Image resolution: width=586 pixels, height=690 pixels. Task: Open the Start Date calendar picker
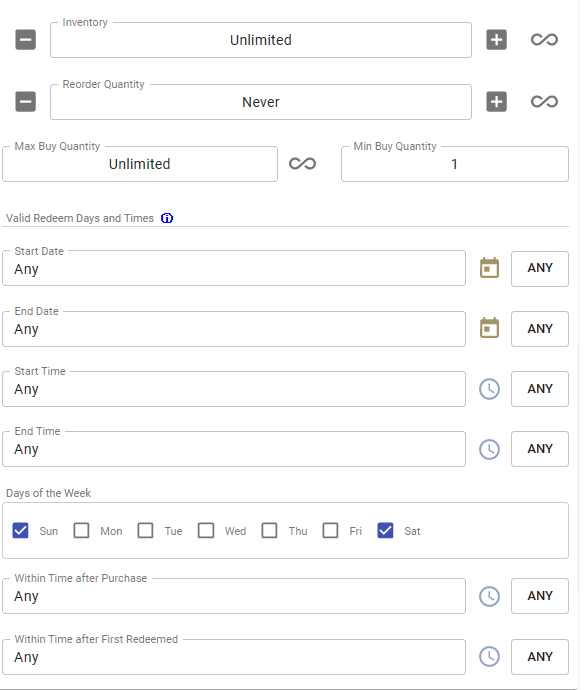point(489,268)
